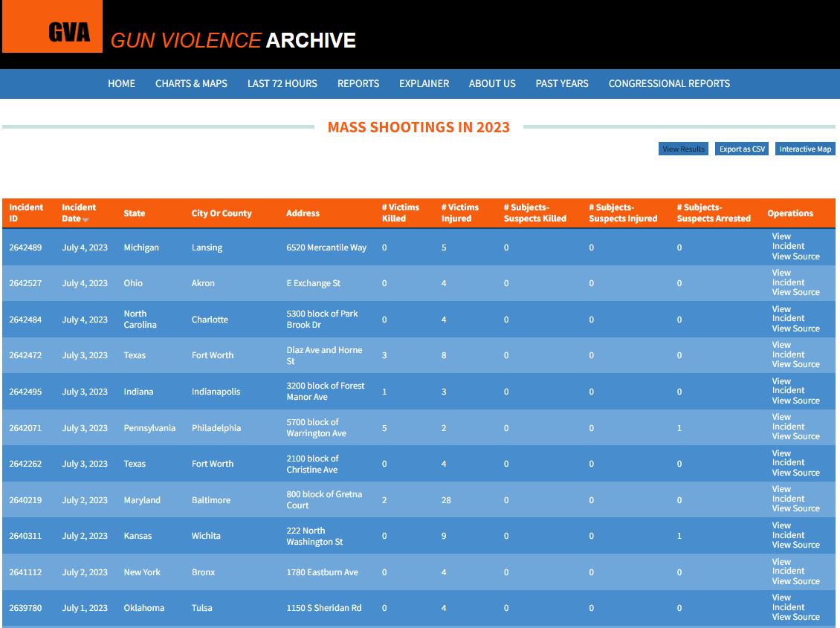The image size is (840, 628).
Task: Sort by Subjects-Suspects Injured column
Action: pos(623,213)
